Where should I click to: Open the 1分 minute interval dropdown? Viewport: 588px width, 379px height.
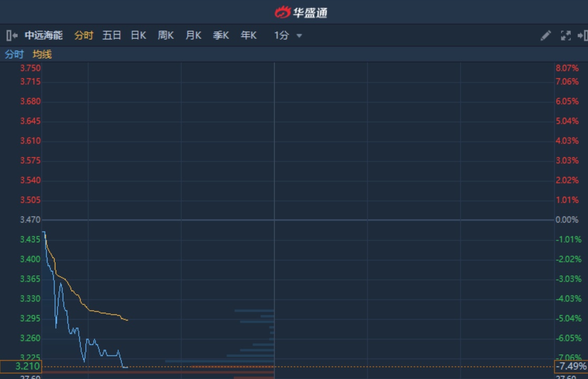point(282,36)
